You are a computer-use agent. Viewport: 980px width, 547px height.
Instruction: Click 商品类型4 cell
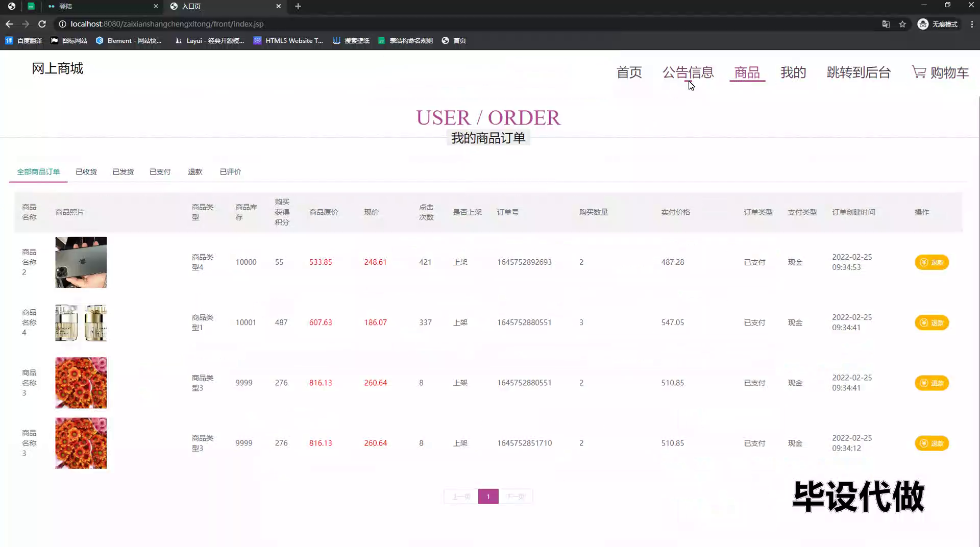203,262
